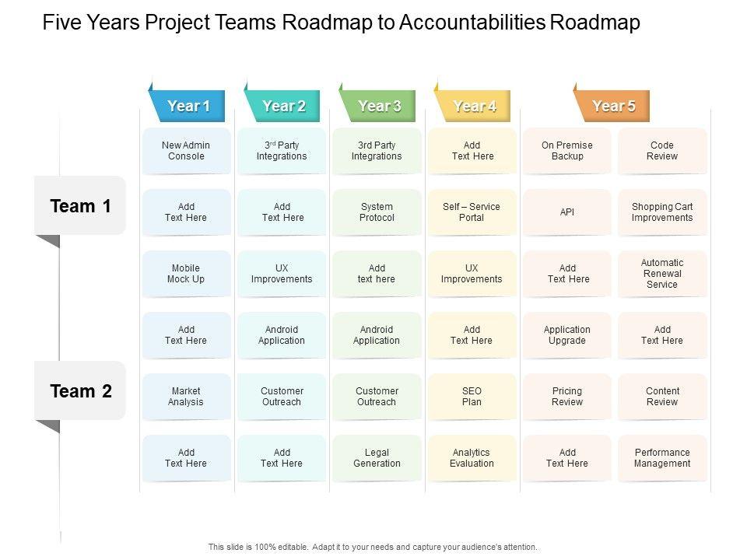Click the Performance Management box
Viewport: 747px width, 560px height.
pos(662,458)
